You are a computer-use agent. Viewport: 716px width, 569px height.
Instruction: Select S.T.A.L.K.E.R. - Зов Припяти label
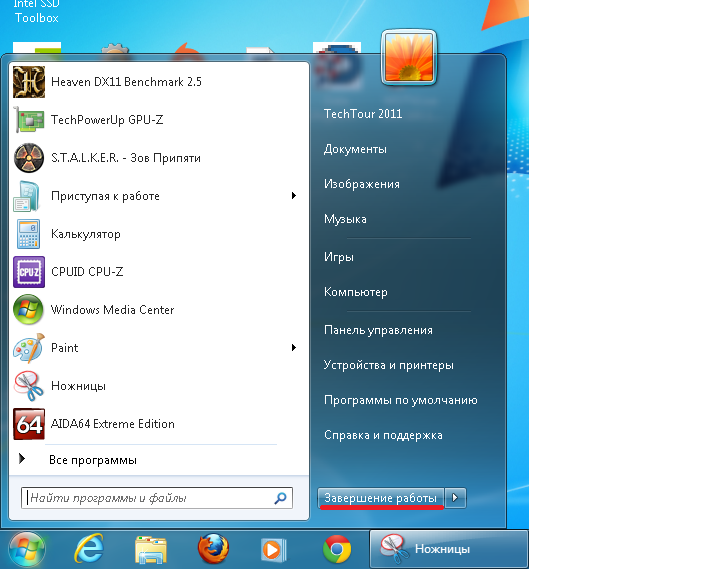[x=126, y=158]
